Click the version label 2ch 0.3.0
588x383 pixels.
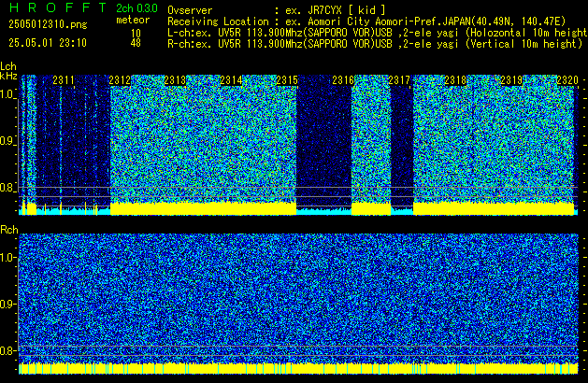point(136,8)
